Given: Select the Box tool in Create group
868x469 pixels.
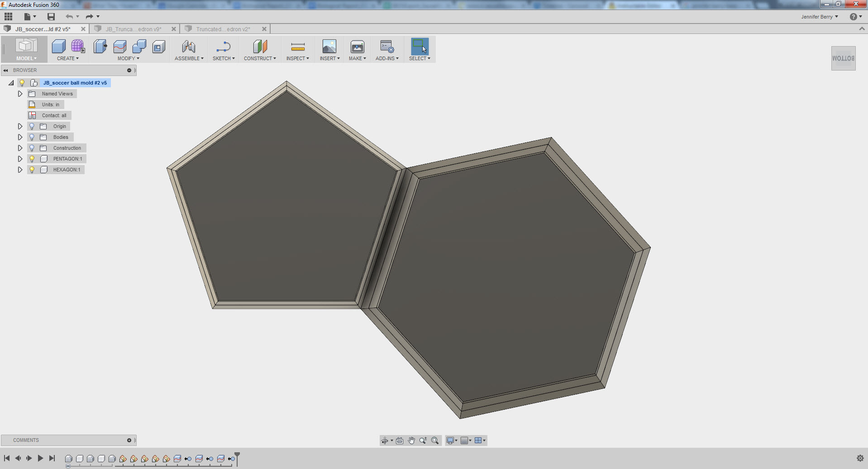Looking at the screenshot, I should tap(58, 47).
